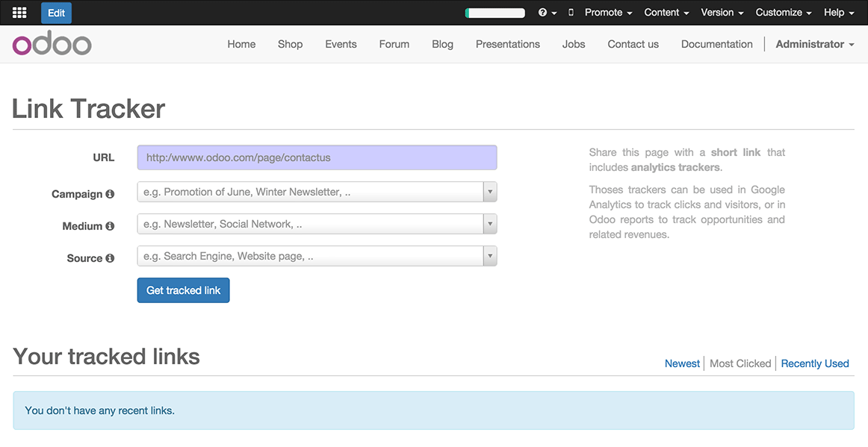
Task: Open the Promote menu
Action: [607, 12]
